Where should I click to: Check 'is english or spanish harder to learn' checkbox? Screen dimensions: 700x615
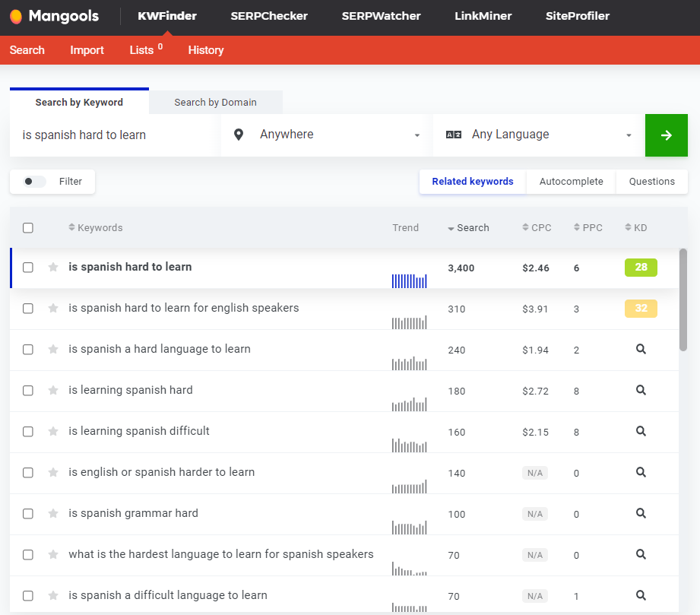coord(27,473)
